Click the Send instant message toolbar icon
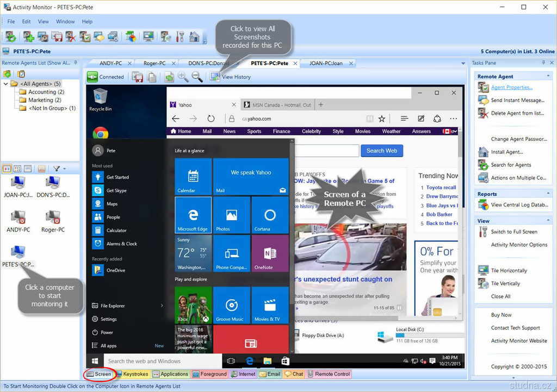The image size is (557, 392). coord(99,36)
